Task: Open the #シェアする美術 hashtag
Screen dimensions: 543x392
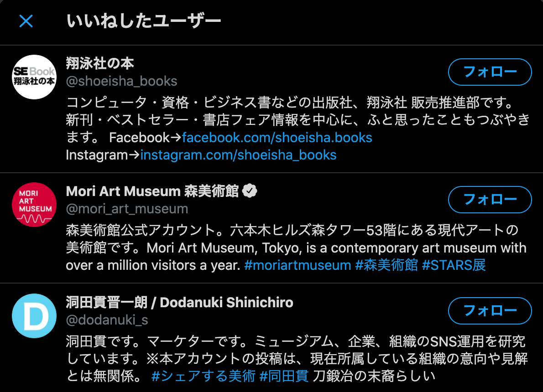Action: click(x=203, y=376)
